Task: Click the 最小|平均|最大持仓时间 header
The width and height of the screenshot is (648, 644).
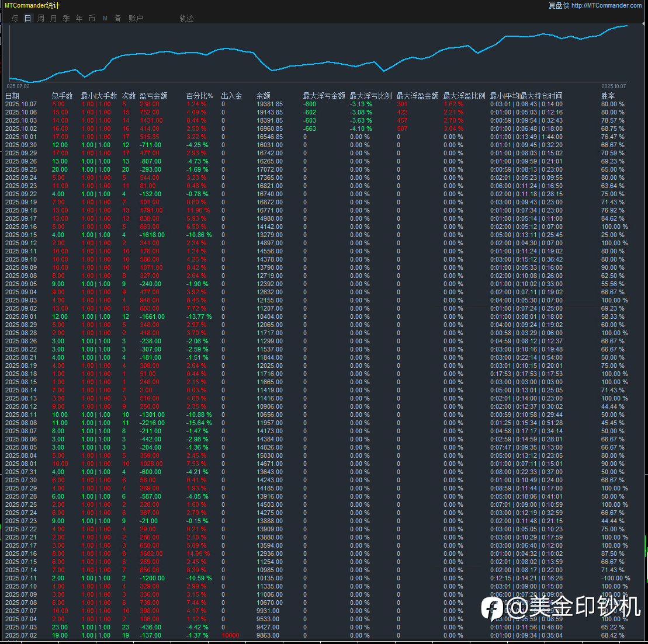Action: point(526,96)
